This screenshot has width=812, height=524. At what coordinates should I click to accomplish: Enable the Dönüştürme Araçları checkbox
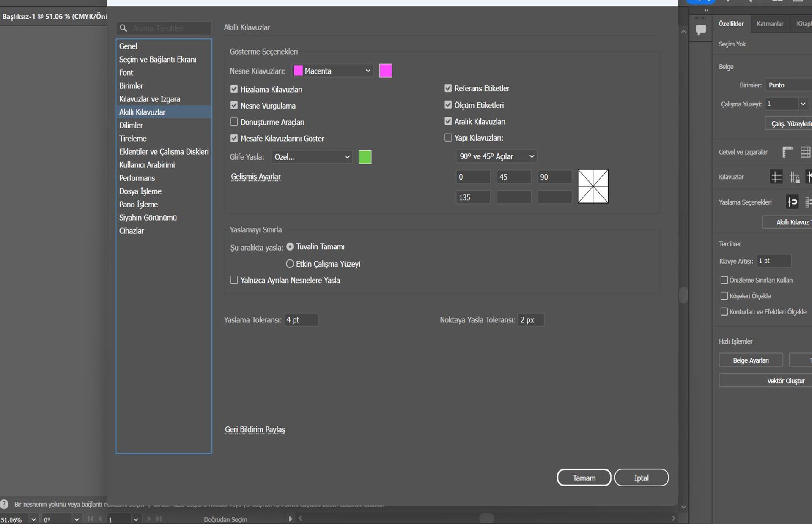234,122
